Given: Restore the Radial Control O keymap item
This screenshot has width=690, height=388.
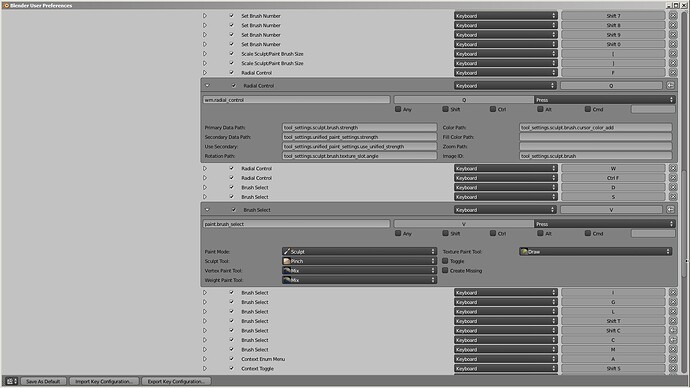Looking at the screenshot, I should coord(670,86).
